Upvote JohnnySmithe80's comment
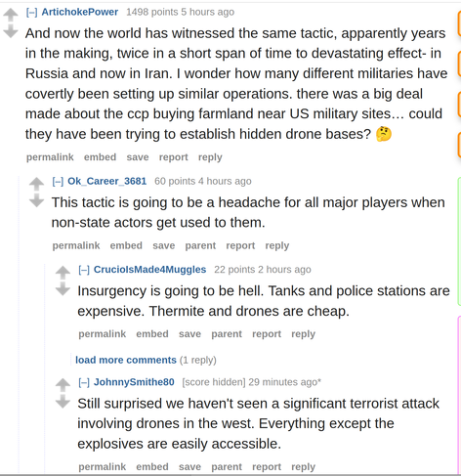The width and height of the screenshot is (461, 476). (x=63, y=385)
